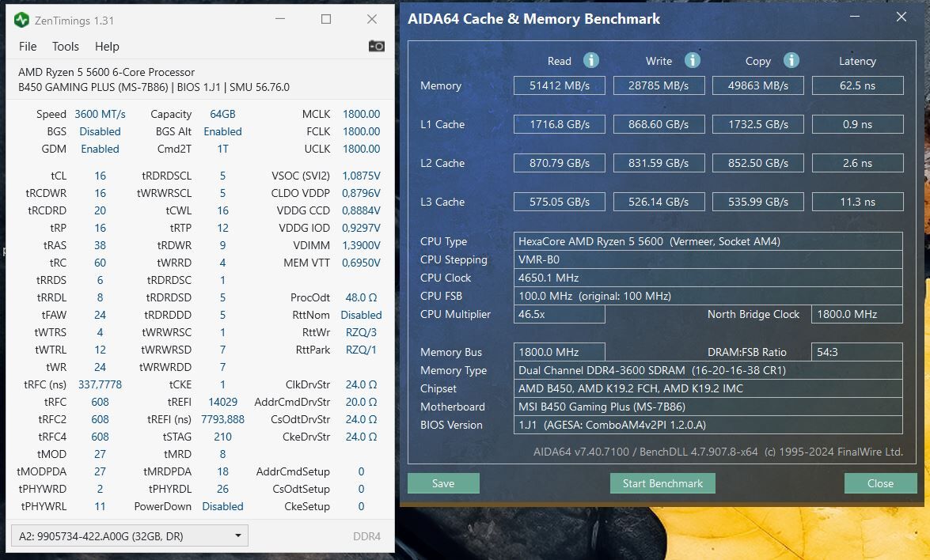Click the Memory Bus 1800.0 MHz field

[x=560, y=352]
